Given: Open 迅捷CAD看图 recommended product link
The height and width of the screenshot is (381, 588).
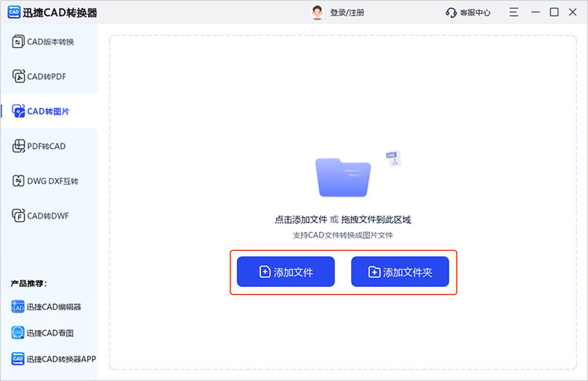Looking at the screenshot, I should 50,333.
